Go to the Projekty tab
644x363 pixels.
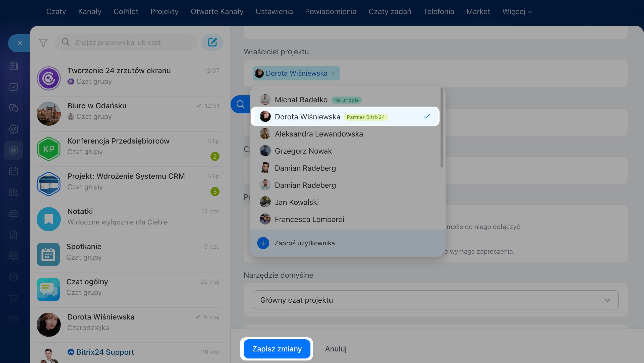click(164, 12)
